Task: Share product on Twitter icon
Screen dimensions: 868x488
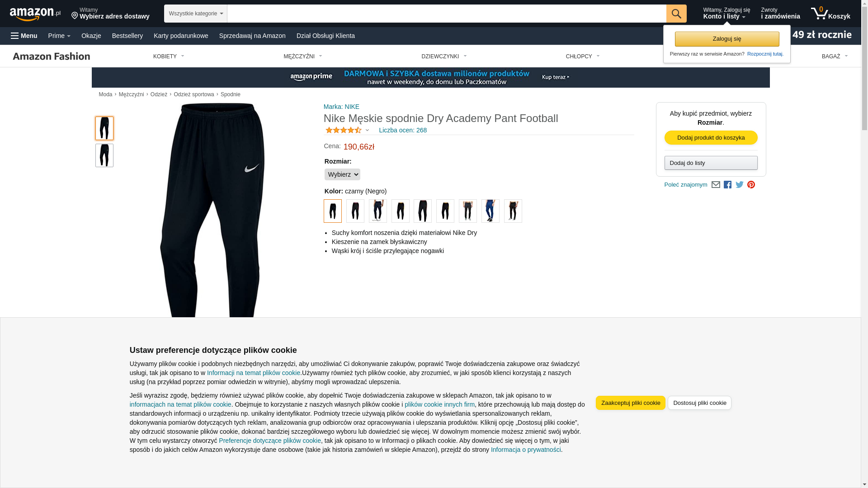Action: (740, 185)
